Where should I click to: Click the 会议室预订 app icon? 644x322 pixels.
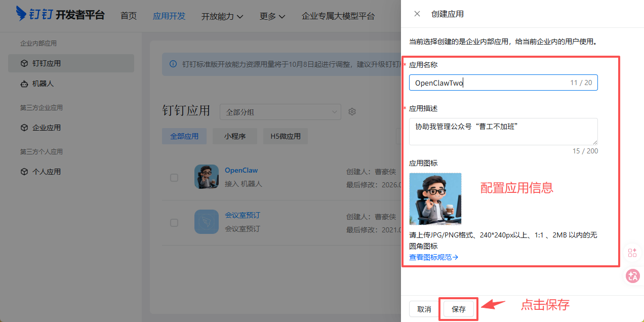pyautogui.click(x=207, y=222)
